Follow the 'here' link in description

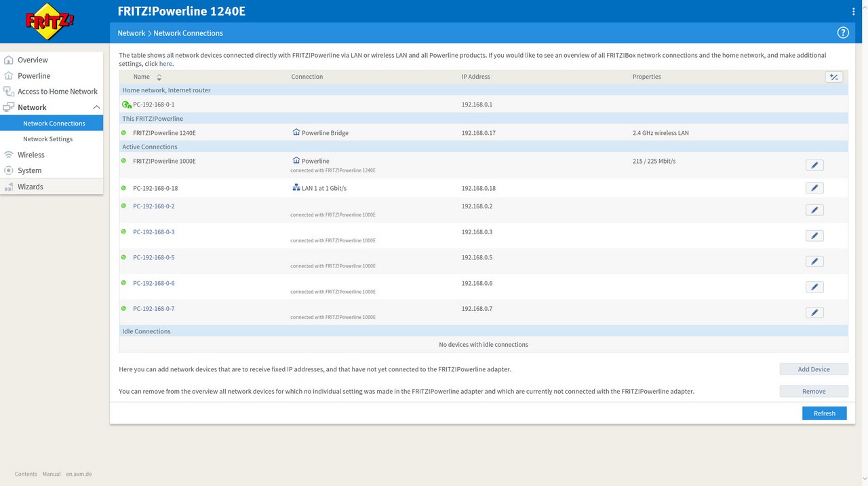coord(165,64)
